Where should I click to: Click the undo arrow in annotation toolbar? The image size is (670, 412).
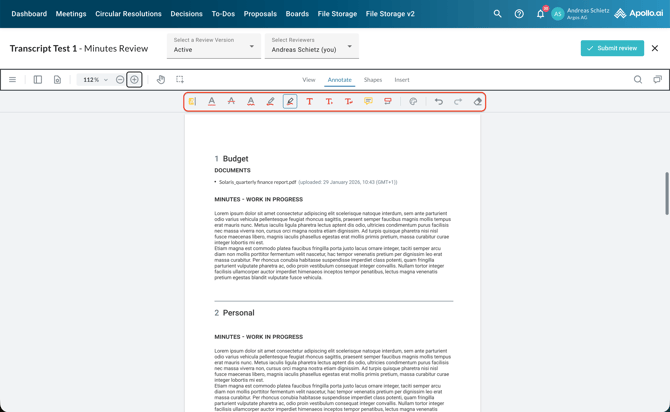coord(438,101)
